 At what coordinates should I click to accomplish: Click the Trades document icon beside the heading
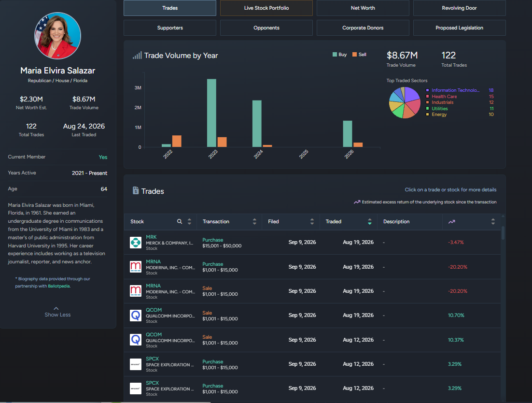coord(136,190)
